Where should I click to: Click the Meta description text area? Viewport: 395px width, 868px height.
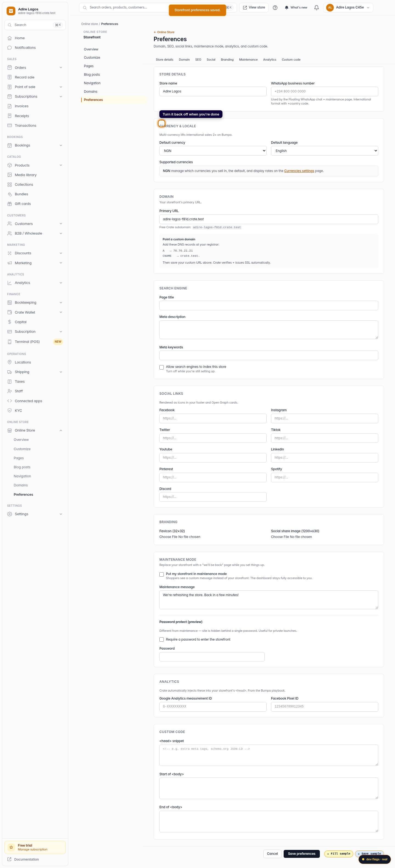pos(269,329)
